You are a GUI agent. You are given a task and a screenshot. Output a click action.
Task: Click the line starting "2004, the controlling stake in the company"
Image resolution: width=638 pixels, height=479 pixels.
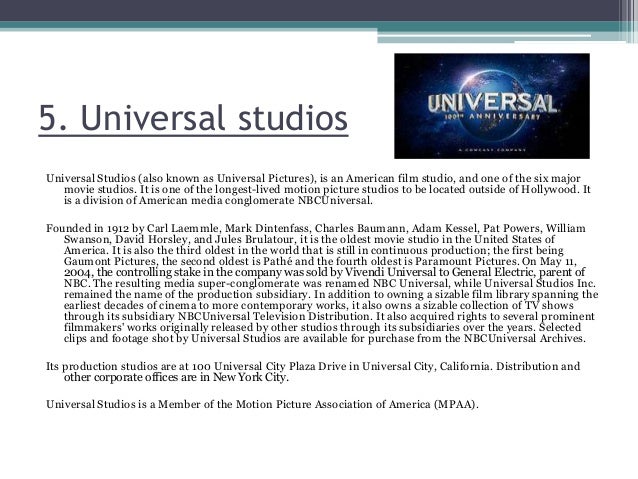point(324,272)
